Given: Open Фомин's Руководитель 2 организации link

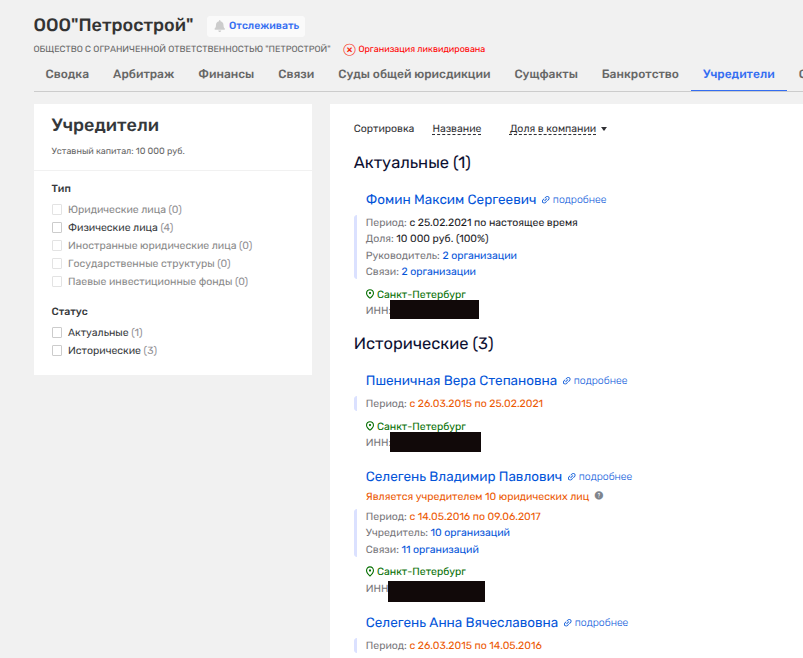Looking at the screenshot, I should point(479,256).
